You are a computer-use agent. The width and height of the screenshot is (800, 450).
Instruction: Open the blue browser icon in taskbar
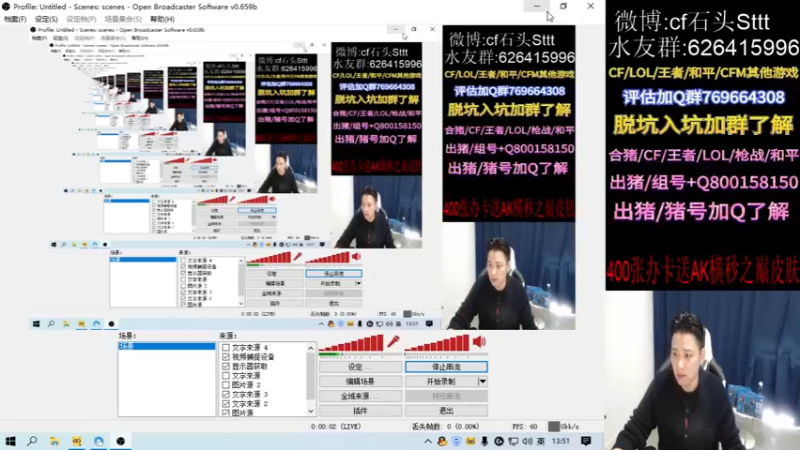pos(98,441)
